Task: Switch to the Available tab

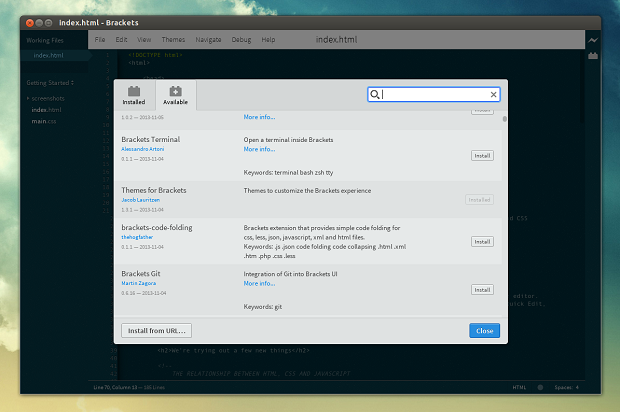Action: coord(176,95)
